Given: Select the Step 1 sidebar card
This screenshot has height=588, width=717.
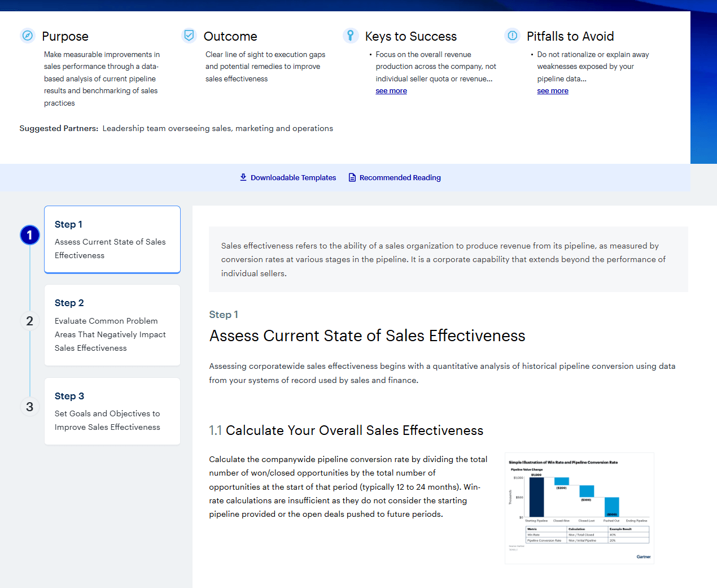Looking at the screenshot, I should coord(112,239).
